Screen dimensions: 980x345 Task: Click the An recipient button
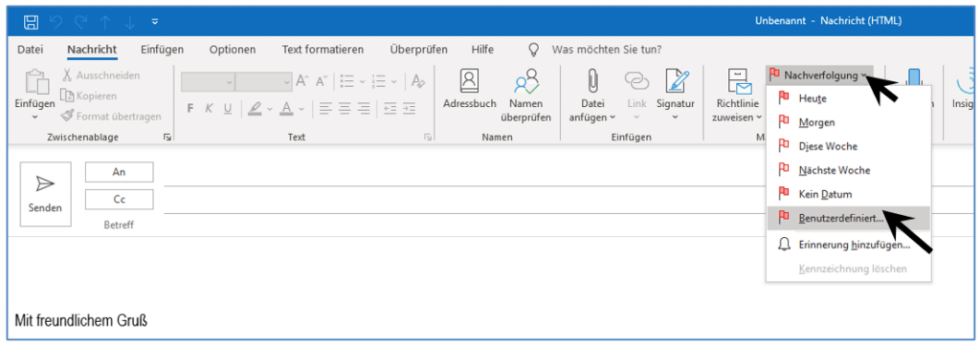point(119,172)
